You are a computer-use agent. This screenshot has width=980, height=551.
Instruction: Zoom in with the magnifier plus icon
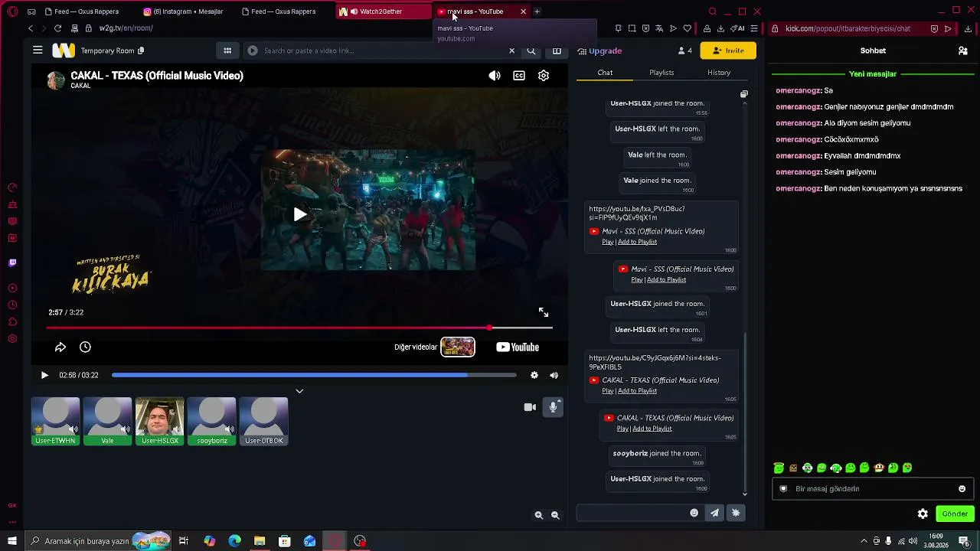(x=539, y=516)
